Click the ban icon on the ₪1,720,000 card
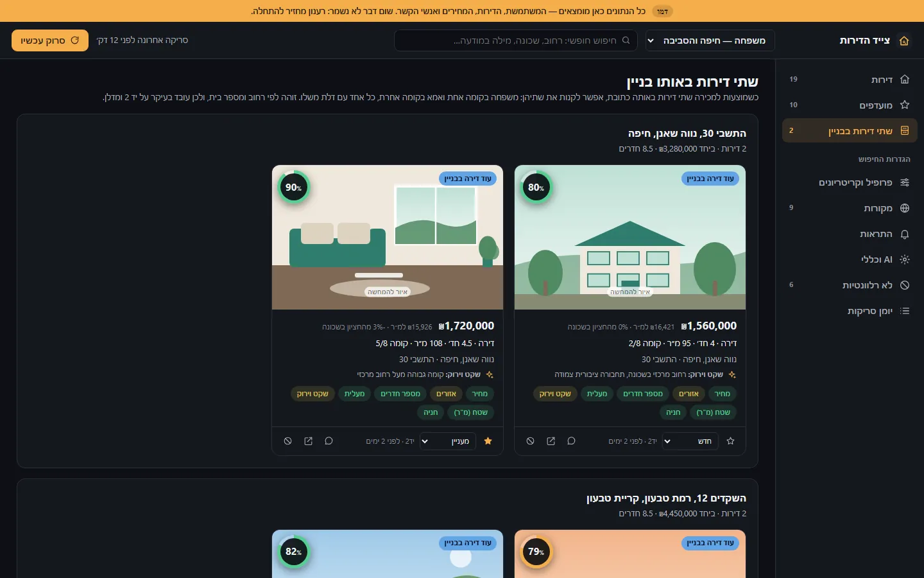 (x=287, y=441)
